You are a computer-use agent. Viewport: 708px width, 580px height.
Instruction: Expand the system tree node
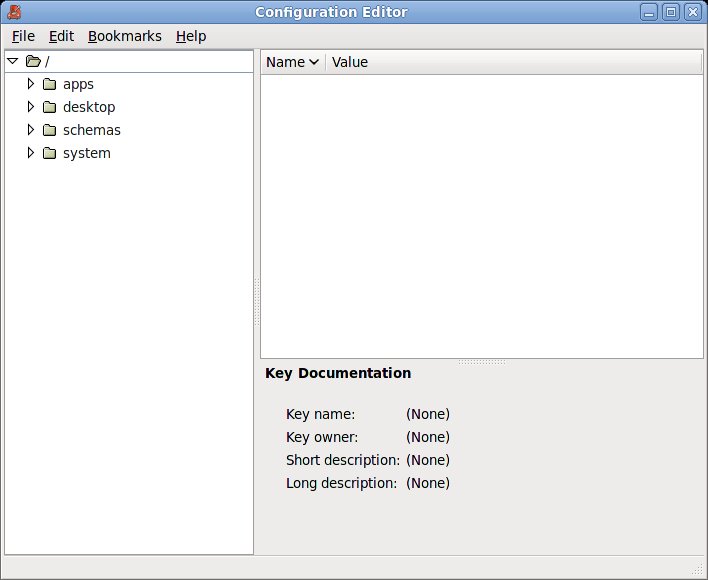tap(31, 153)
